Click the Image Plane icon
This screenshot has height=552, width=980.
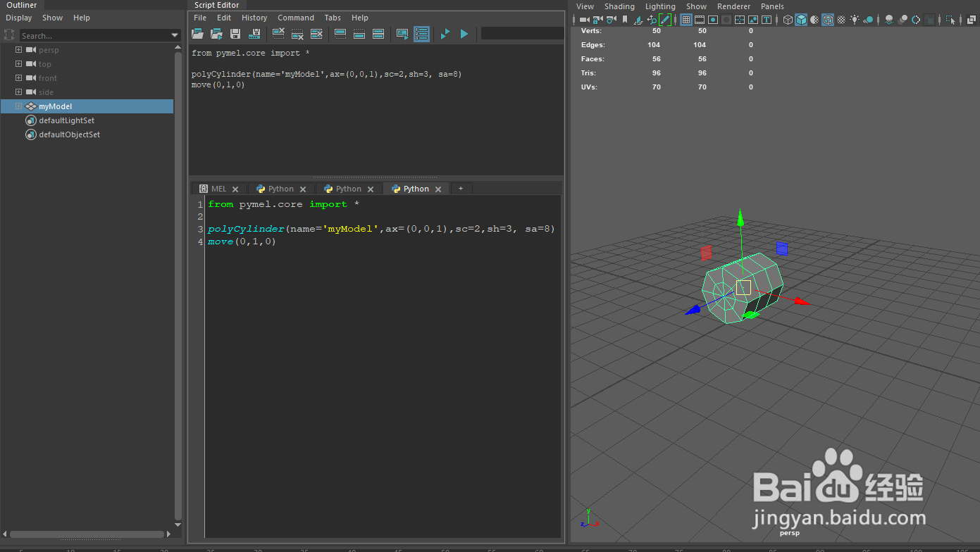638,20
